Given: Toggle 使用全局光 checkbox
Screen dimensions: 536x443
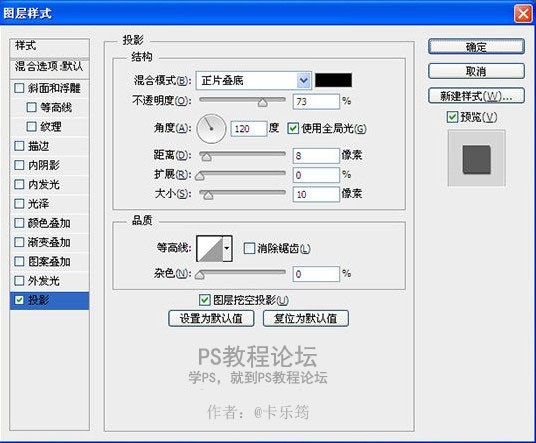Looking at the screenshot, I should coord(293,129).
